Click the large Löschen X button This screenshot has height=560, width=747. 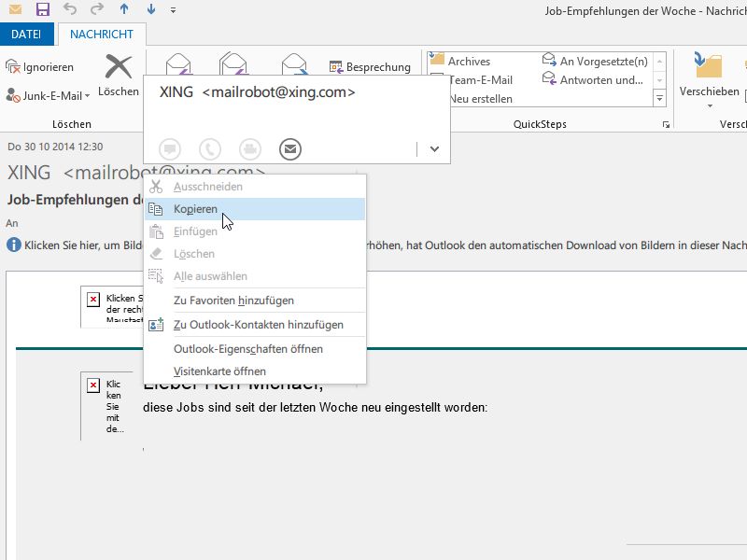coord(119,76)
